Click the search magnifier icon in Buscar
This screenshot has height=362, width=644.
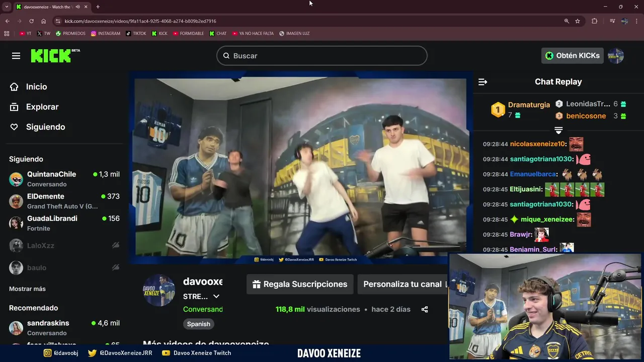pyautogui.click(x=226, y=56)
